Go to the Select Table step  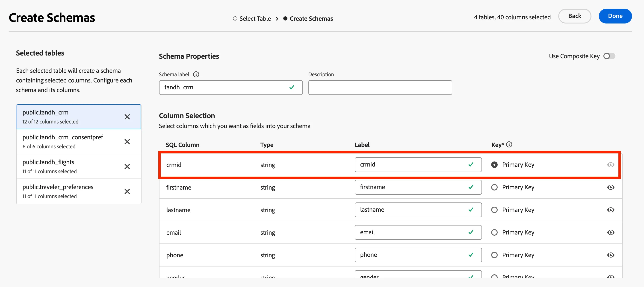pos(252,18)
